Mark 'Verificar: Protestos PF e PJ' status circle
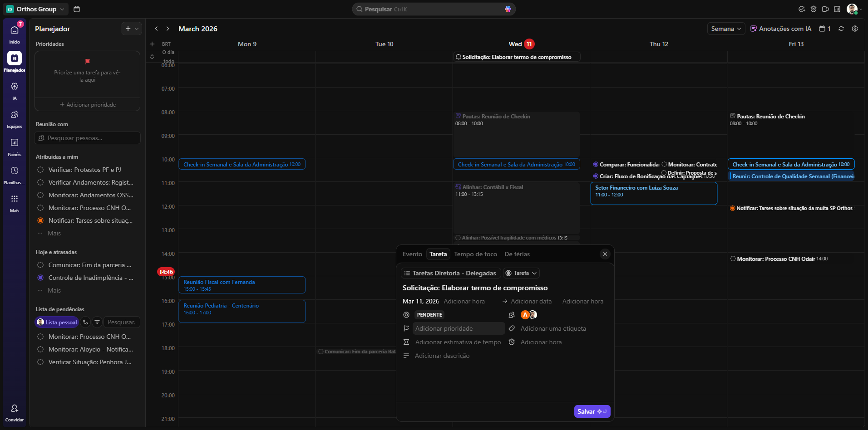 [x=40, y=170]
